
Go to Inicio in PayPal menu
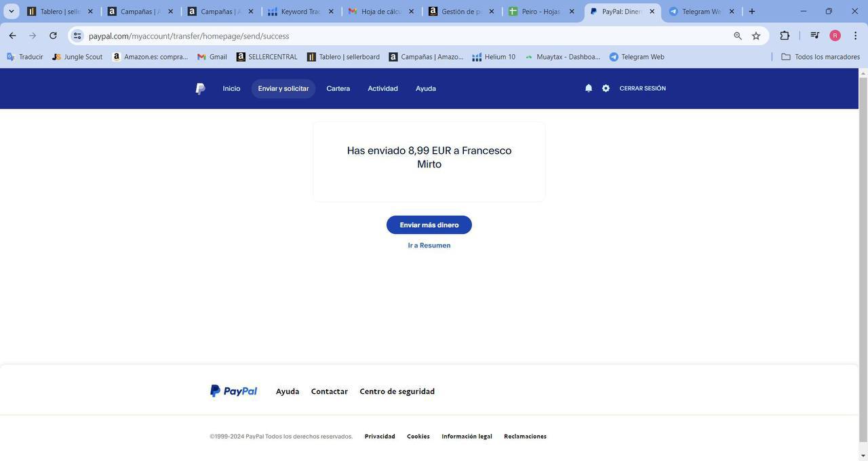[231, 89]
